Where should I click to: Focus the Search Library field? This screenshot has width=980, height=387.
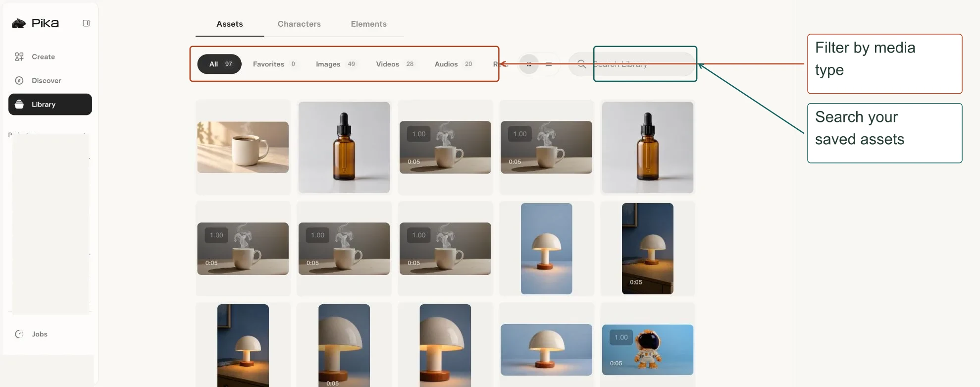pyautogui.click(x=632, y=64)
